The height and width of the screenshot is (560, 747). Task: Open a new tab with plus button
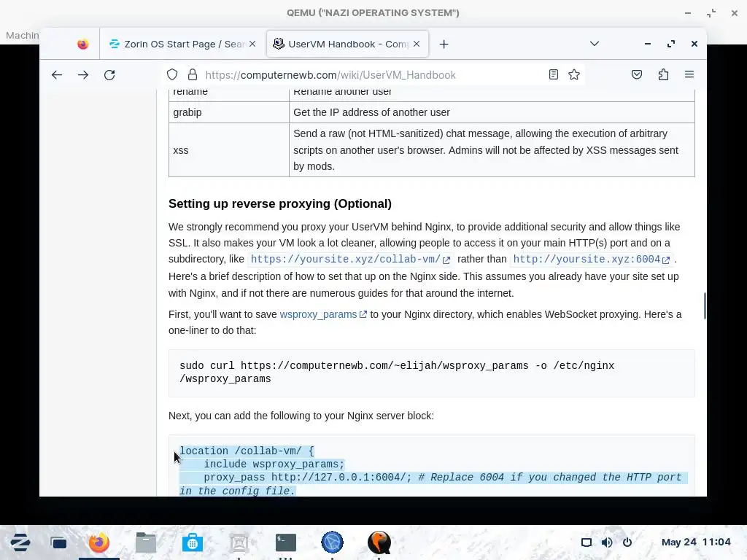point(444,44)
